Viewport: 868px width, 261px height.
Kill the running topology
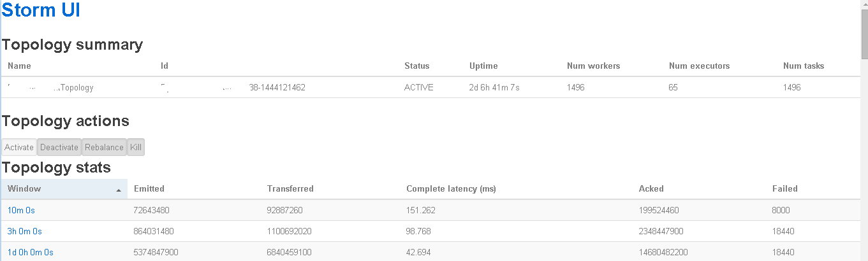click(x=136, y=148)
